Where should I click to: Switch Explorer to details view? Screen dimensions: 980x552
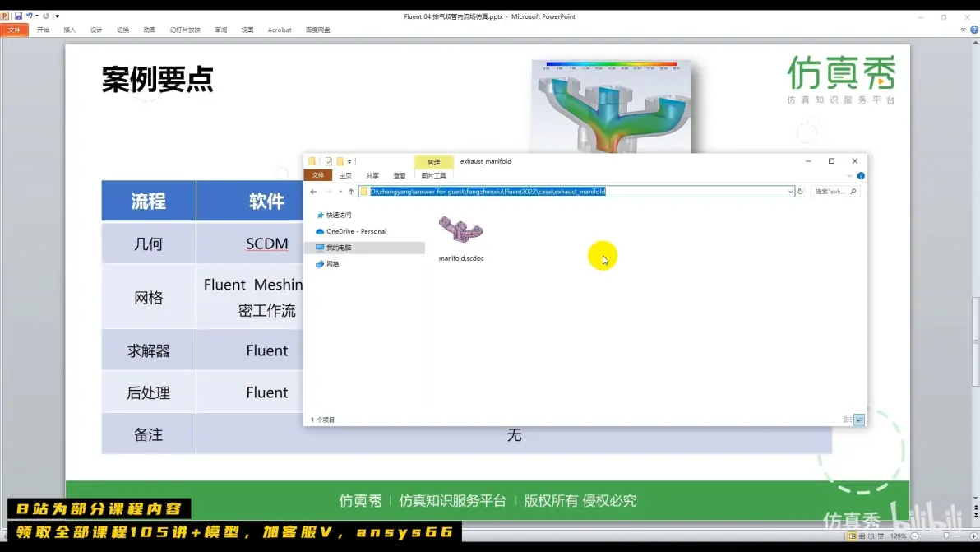[848, 420]
